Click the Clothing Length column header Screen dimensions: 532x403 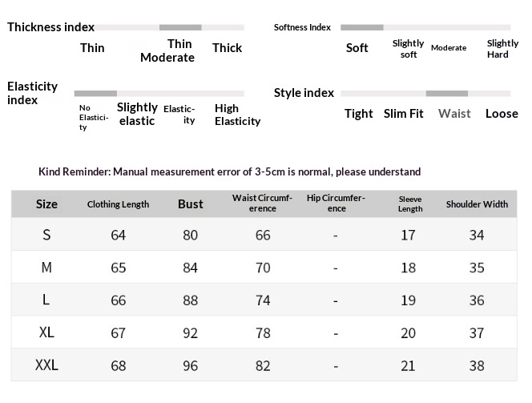coord(118,204)
